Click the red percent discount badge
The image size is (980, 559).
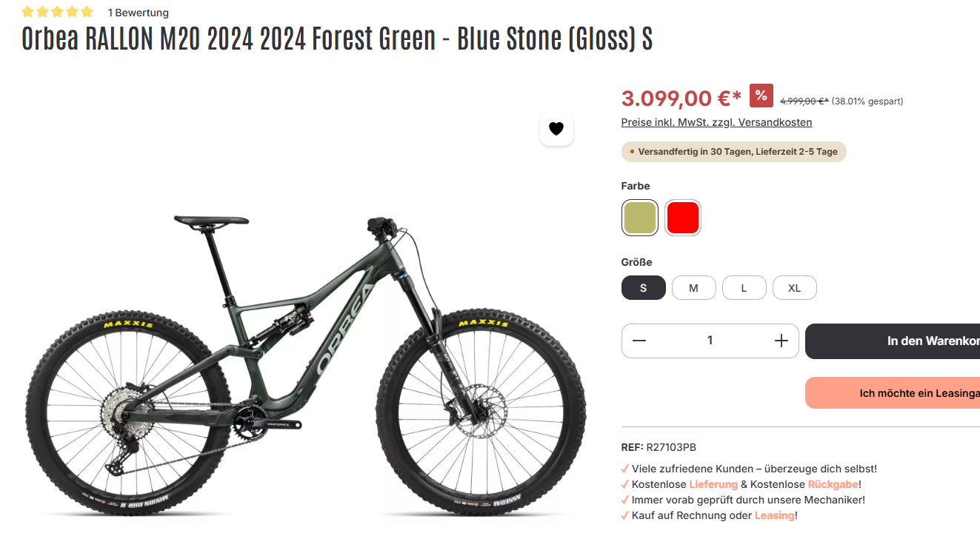[761, 96]
